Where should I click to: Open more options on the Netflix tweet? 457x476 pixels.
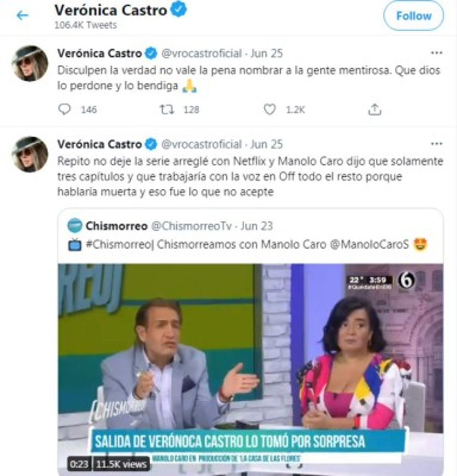click(436, 144)
